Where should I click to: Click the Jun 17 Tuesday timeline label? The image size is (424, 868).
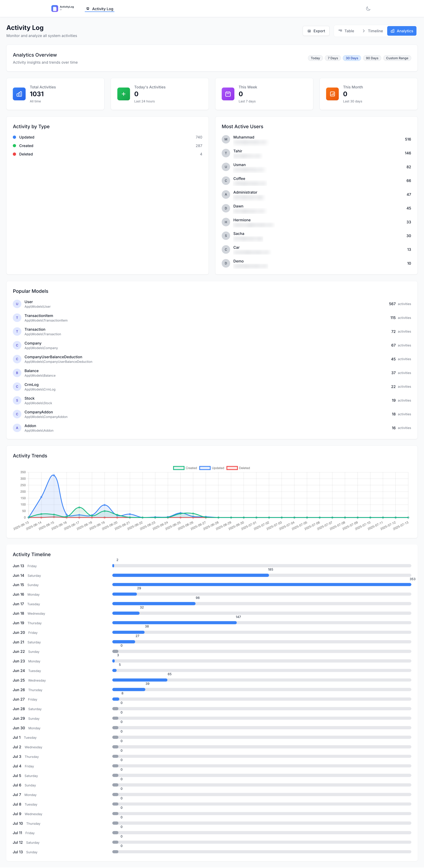coord(26,604)
